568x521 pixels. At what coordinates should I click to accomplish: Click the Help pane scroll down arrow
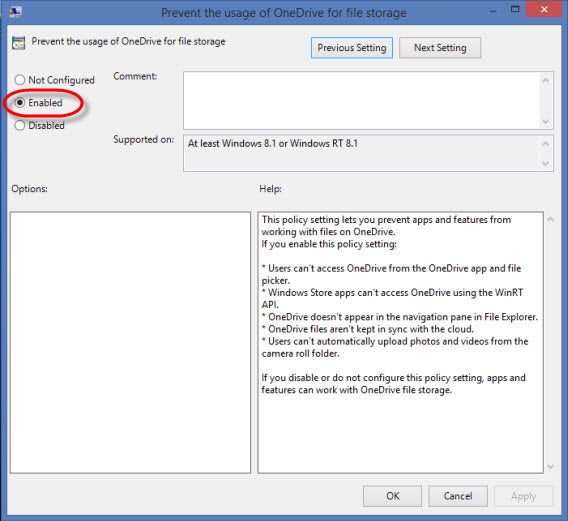point(551,467)
